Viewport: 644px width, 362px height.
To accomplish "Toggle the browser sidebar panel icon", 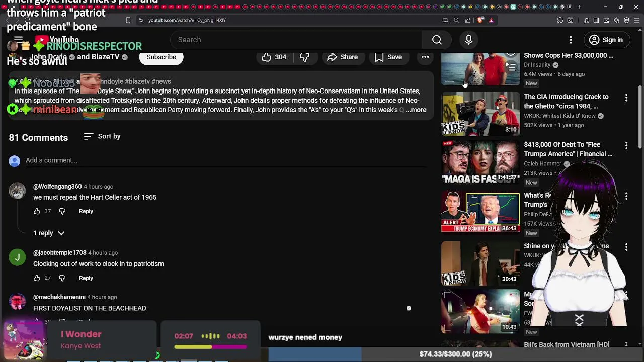I will click(x=596, y=20).
